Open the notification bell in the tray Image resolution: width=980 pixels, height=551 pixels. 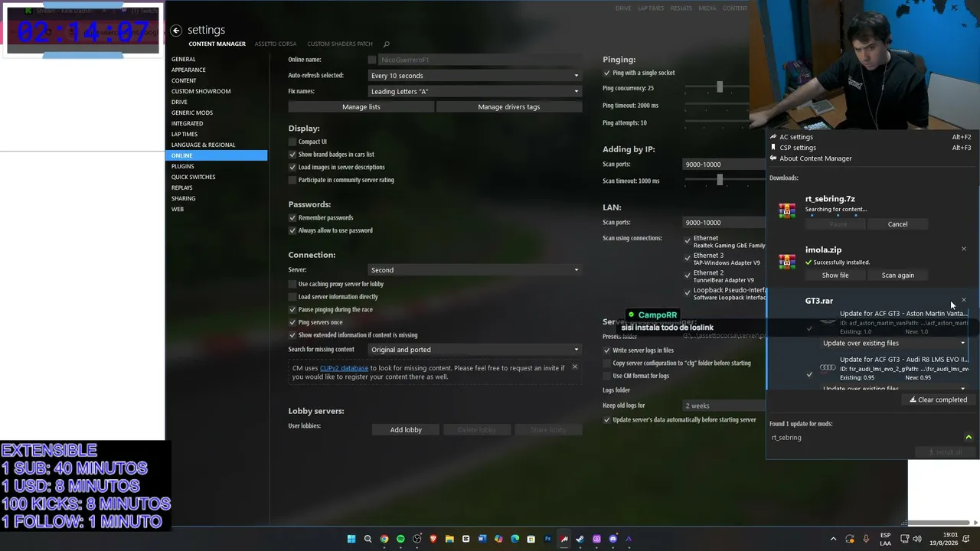click(x=968, y=539)
